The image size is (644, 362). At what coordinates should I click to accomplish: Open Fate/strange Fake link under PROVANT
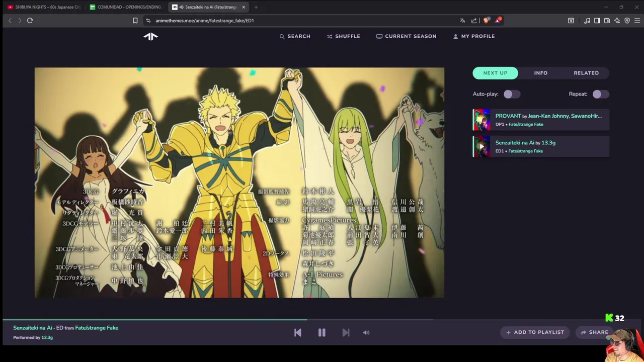[526, 124]
